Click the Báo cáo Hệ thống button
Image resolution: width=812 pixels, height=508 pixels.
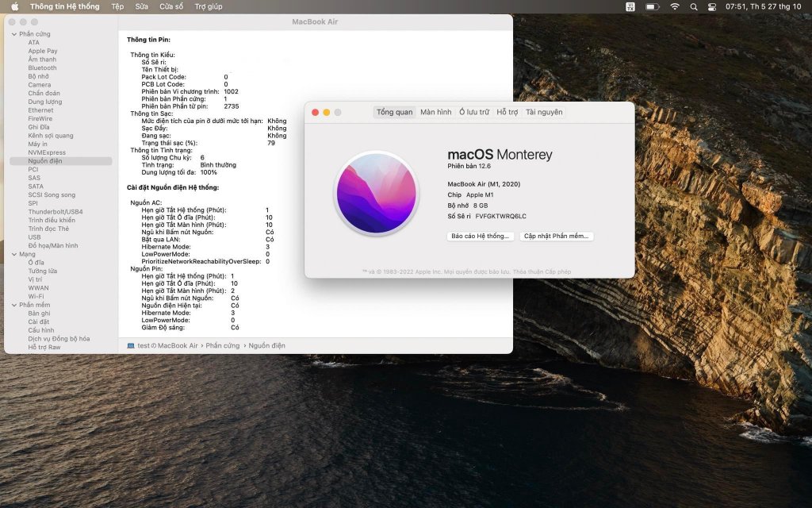pos(480,236)
